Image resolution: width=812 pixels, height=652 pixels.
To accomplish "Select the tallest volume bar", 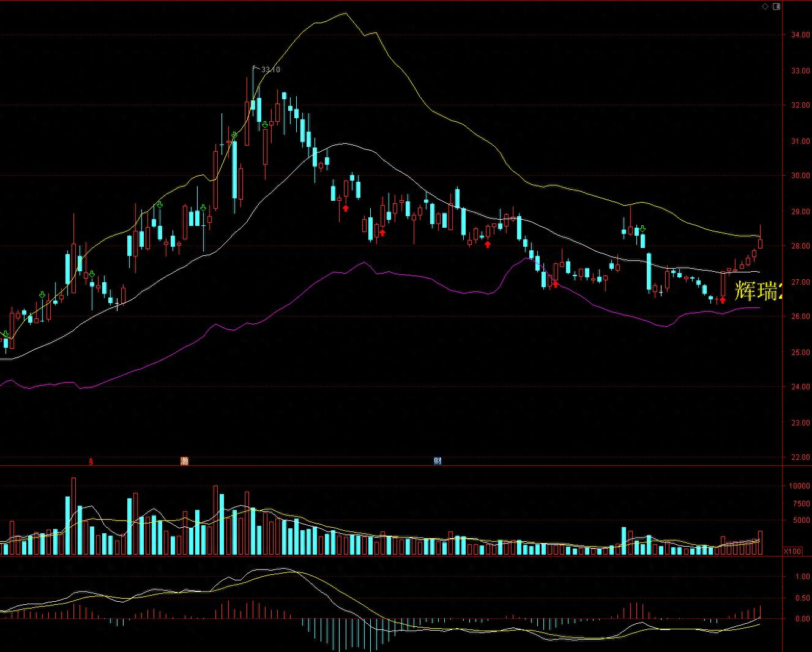I will coord(74,516).
